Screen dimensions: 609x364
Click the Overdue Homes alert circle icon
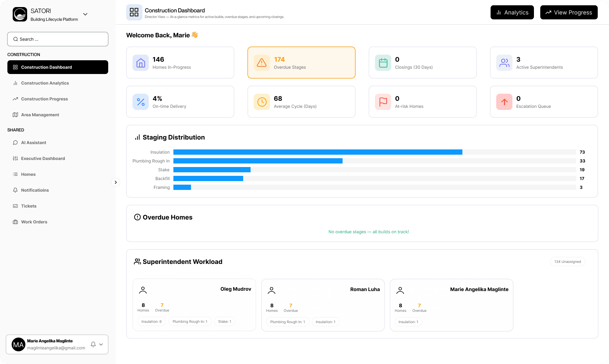(x=137, y=217)
